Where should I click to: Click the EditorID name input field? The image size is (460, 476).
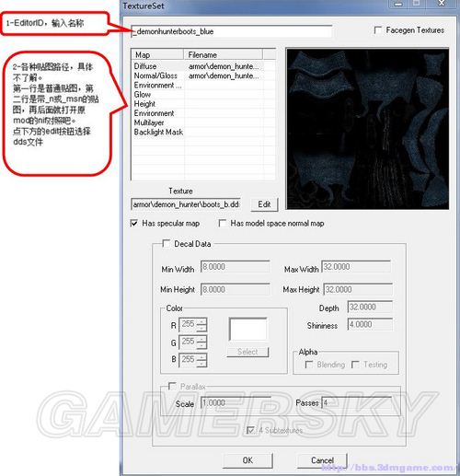[x=232, y=31]
